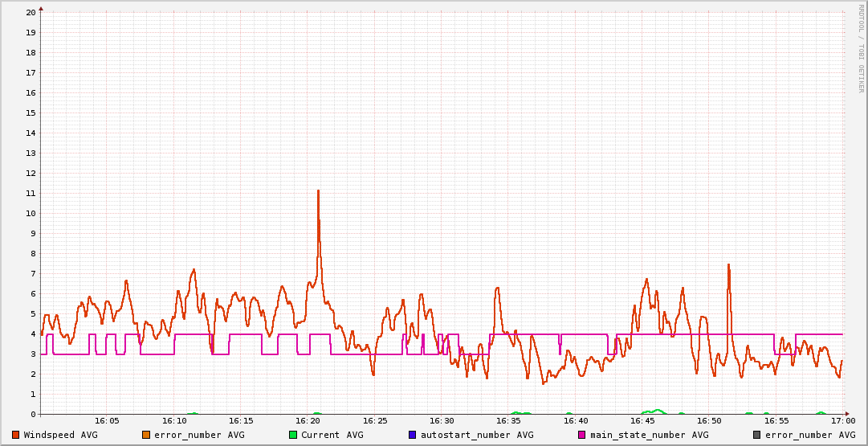Click the 17:00 time axis label
The image size is (868, 446).
[842, 420]
